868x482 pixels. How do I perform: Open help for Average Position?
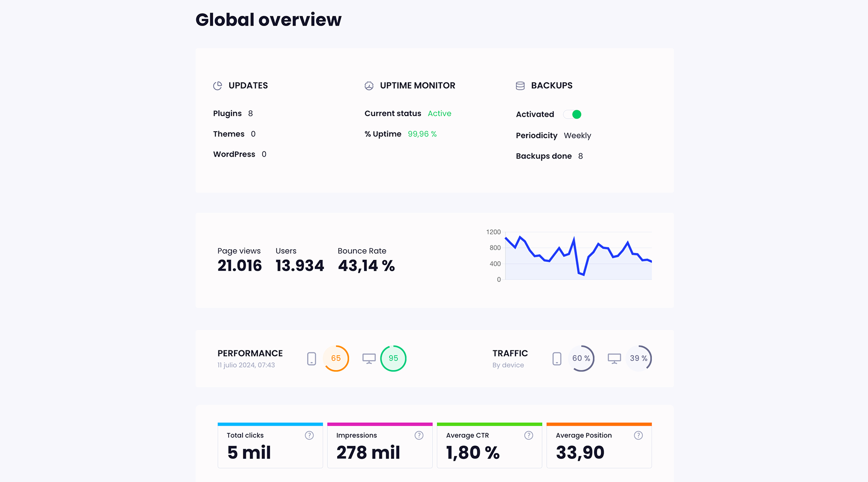point(638,435)
